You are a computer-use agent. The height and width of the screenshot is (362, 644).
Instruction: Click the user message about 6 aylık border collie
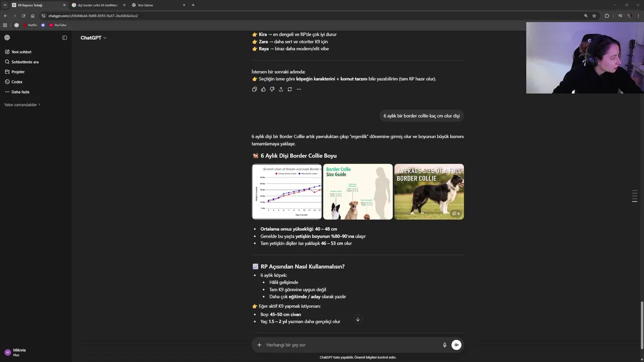click(x=422, y=116)
